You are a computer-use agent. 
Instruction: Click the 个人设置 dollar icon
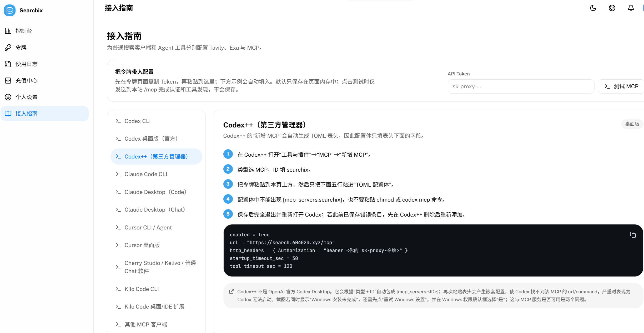click(8, 97)
